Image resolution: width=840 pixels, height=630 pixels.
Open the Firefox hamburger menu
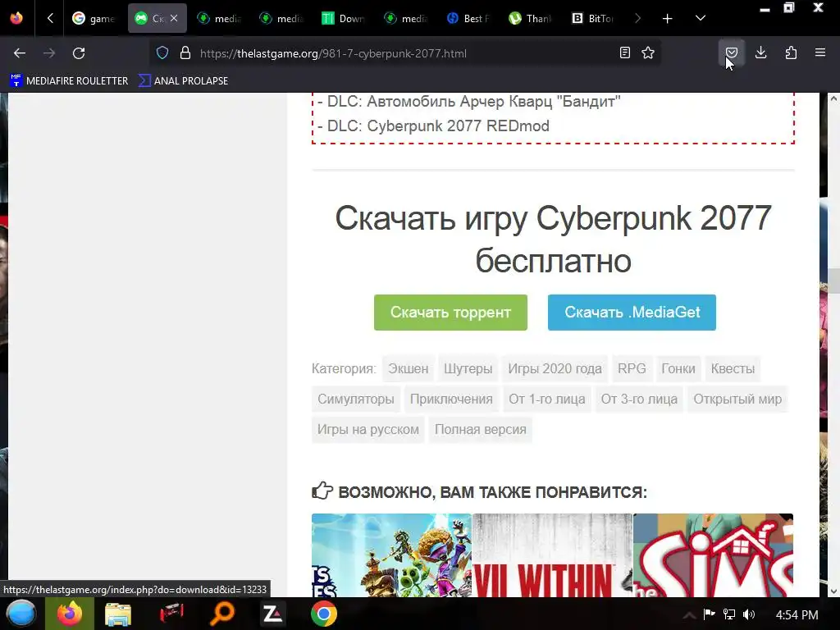point(820,52)
